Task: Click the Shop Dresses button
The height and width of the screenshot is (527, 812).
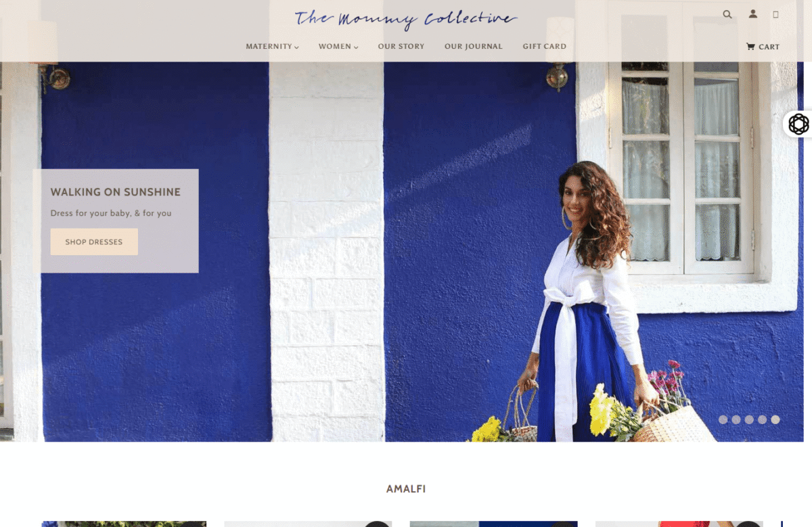Action: [x=94, y=242]
